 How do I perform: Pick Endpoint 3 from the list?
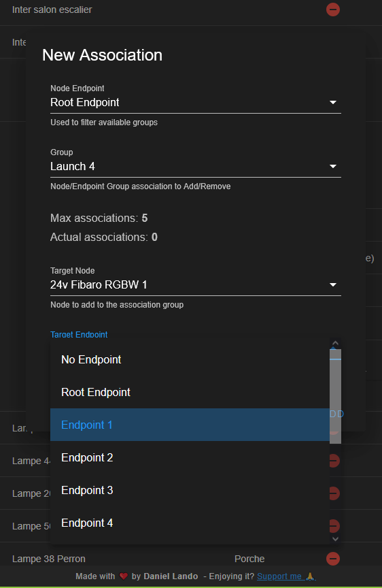pyautogui.click(x=190, y=490)
